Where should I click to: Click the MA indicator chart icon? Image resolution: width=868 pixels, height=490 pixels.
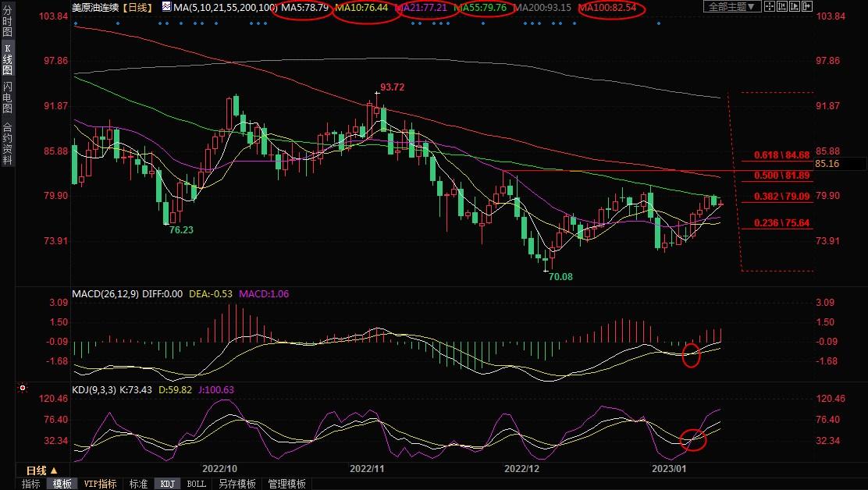pyautogui.click(x=169, y=7)
